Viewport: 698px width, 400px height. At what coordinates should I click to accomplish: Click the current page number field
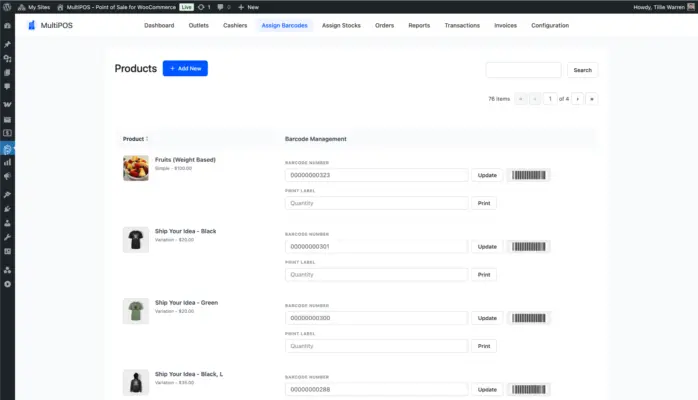(550, 99)
